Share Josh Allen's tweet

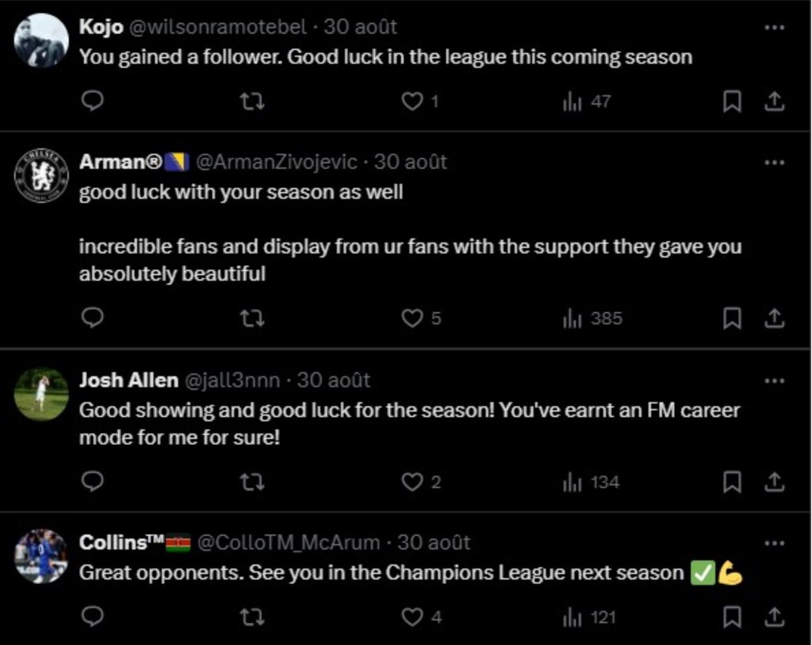[775, 482]
